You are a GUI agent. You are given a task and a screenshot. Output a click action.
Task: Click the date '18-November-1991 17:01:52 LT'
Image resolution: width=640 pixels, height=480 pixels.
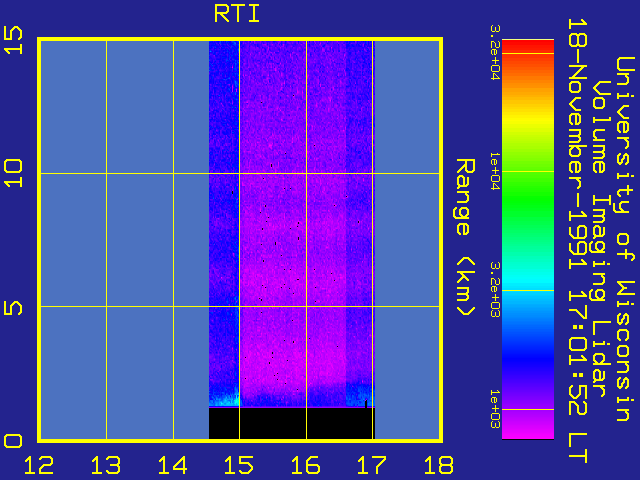click(578, 241)
